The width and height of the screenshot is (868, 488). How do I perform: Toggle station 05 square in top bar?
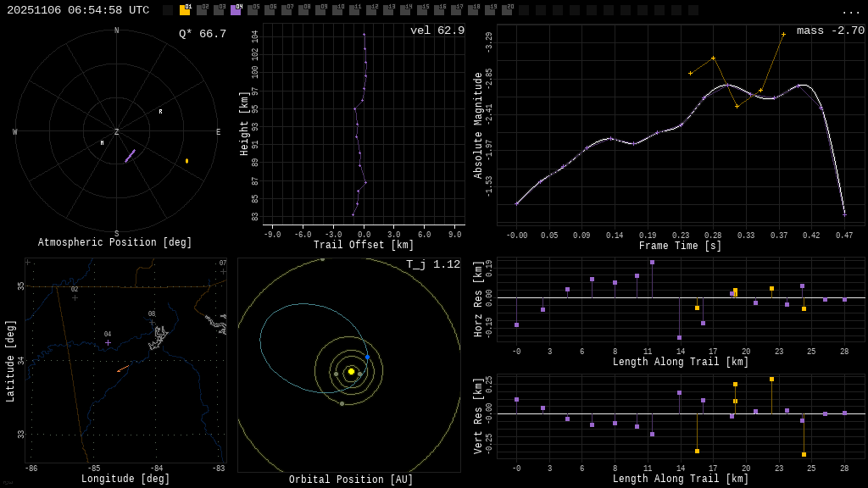click(x=253, y=10)
